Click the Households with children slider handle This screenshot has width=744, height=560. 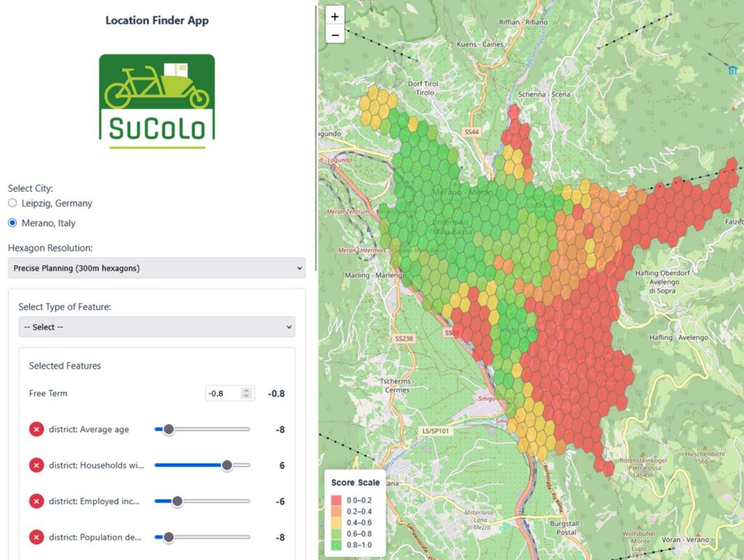point(227,465)
